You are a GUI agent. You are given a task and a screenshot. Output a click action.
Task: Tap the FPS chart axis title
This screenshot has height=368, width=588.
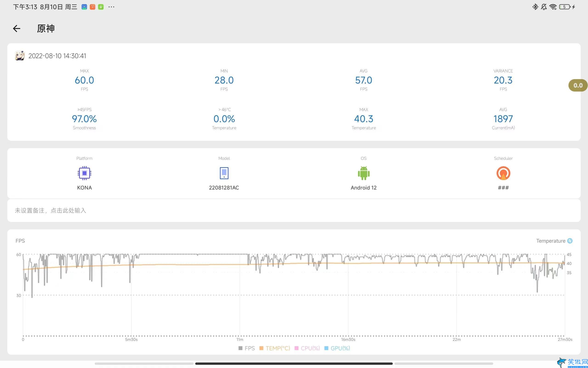coord(20,241)
